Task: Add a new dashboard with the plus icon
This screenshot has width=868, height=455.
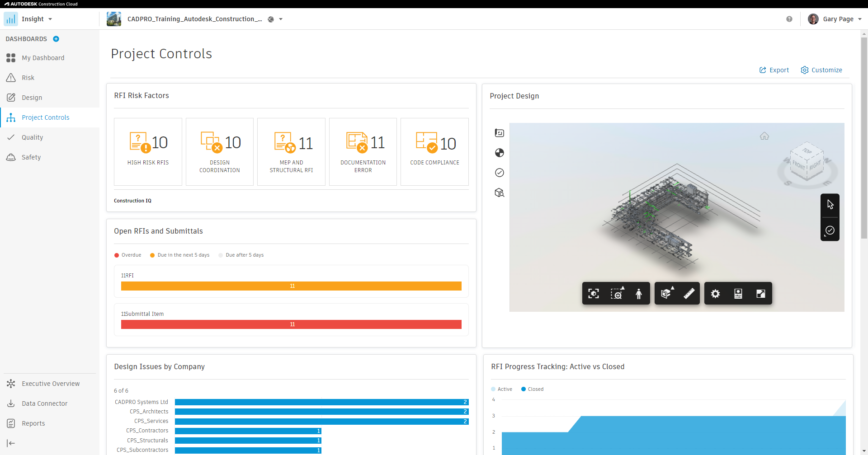Action: point(56,39)
